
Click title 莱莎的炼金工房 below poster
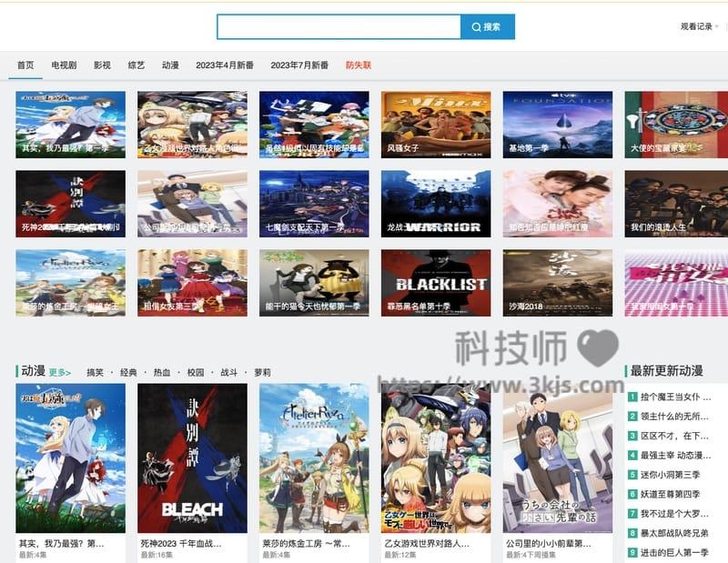[x=307, y=543]
